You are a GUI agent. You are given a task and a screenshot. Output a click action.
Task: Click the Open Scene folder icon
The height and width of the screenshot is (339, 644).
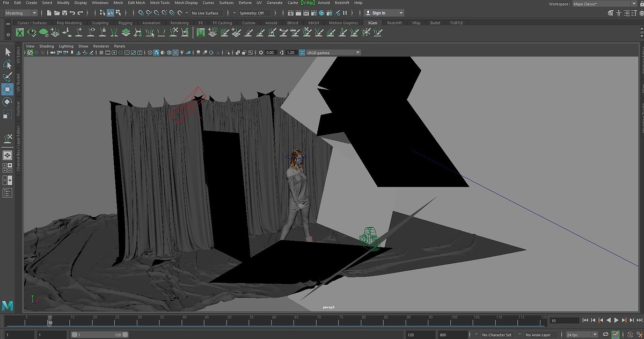coord(57,13)
